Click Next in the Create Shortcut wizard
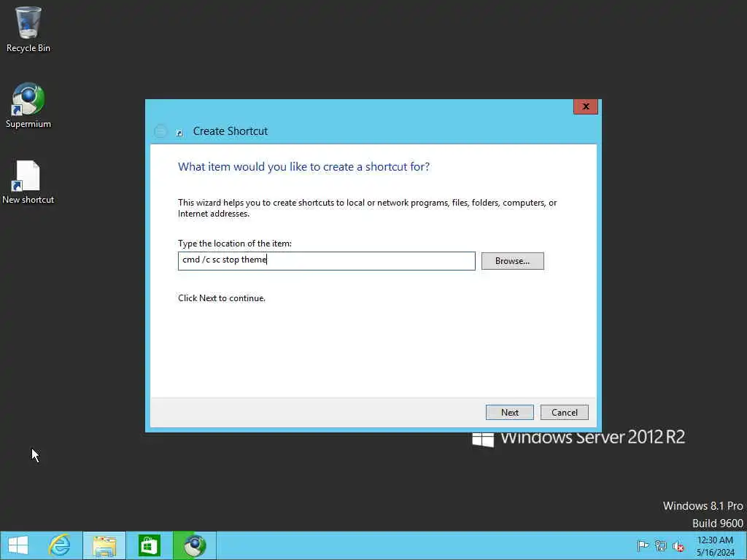The width and height of the screenshot is (747, 560). (x=509, y=413)
